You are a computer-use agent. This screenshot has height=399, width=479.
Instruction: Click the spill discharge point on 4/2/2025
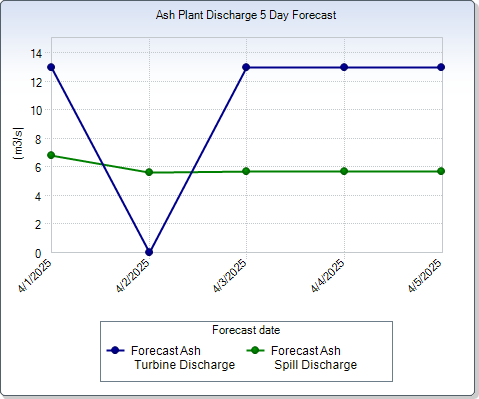149,172
